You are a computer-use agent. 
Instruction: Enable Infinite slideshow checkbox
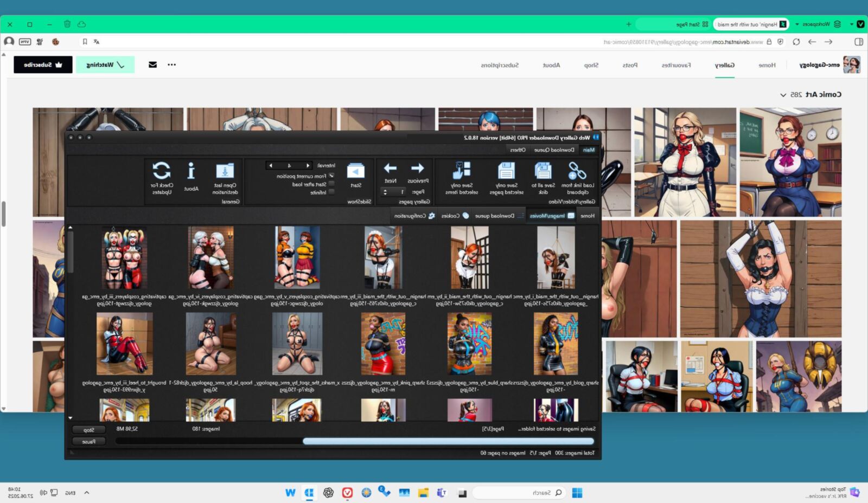(331, 192)
